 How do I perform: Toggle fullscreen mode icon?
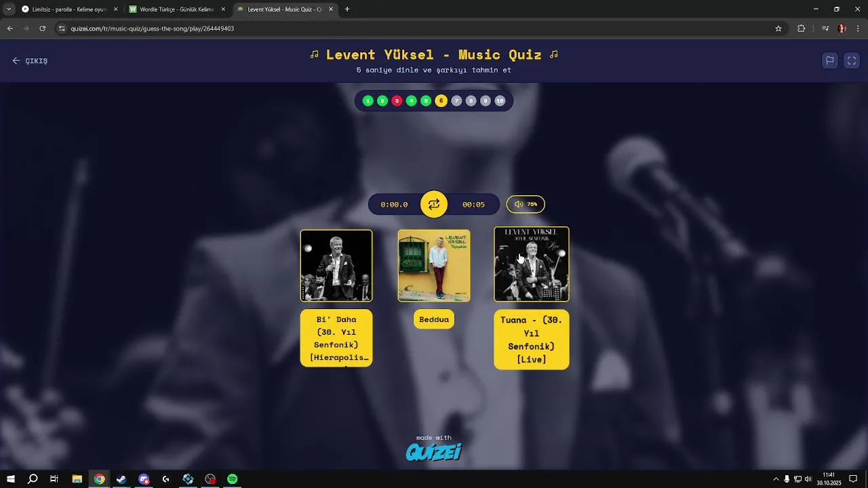(852, 60)
